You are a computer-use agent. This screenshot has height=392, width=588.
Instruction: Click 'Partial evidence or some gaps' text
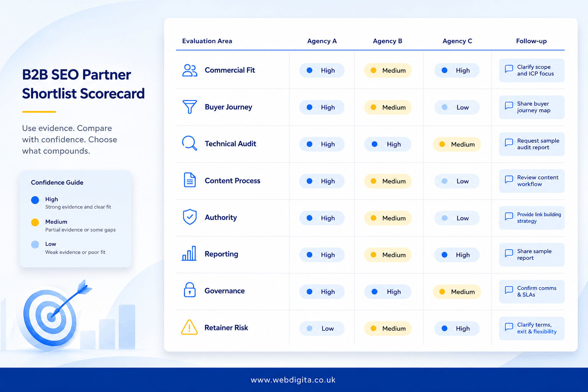(x=80, y=230)
